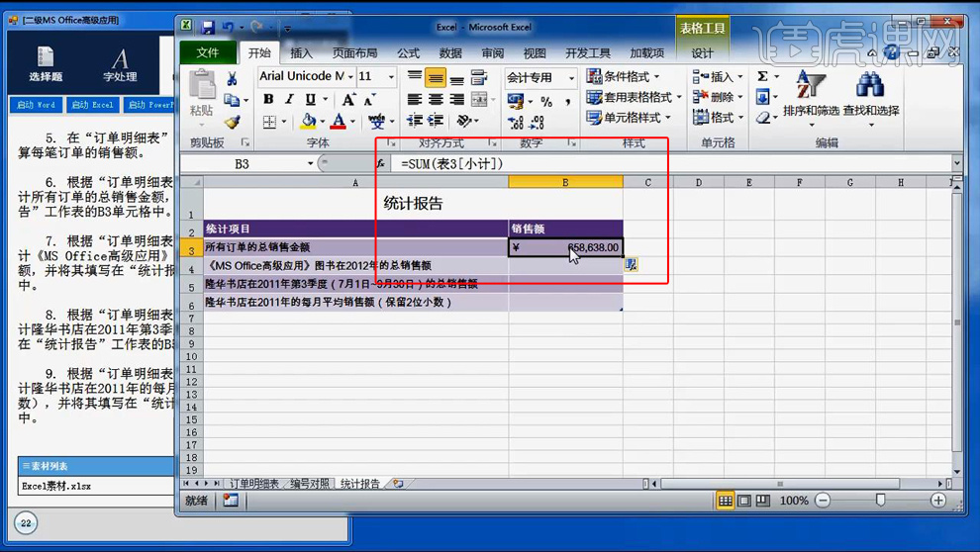Image resolution: width=980 pixels, height=552 pixels.
Task: Click the comma style icon
Action: coord(567,101)
